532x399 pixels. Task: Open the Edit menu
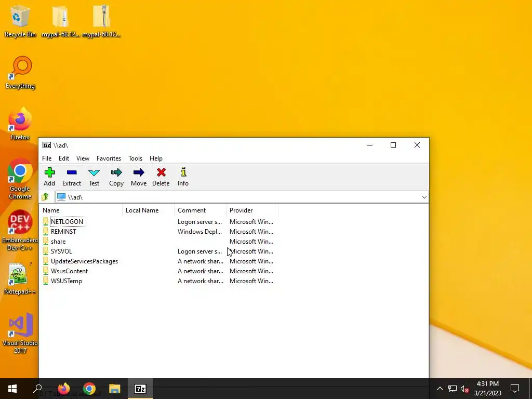tap(64, 158)
